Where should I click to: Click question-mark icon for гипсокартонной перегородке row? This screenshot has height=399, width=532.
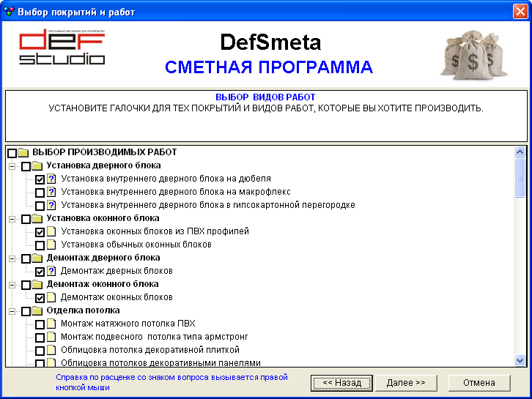coord(51,205)
